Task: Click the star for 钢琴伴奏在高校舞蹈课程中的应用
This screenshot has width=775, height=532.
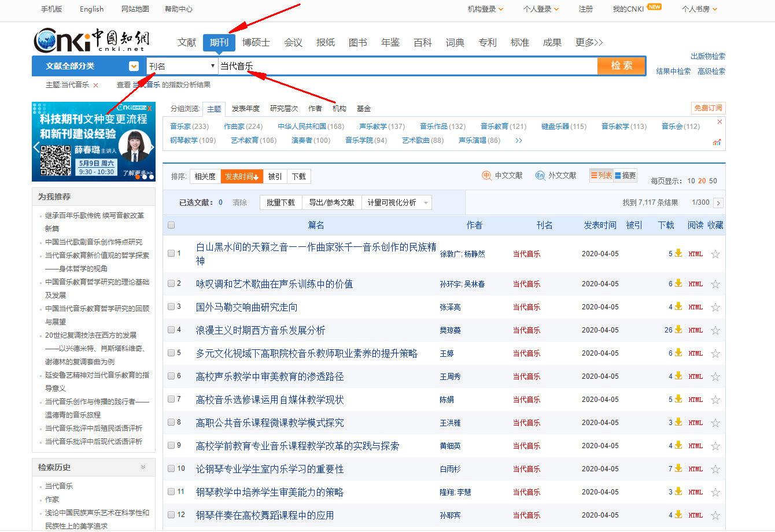Action: point(715,515)
